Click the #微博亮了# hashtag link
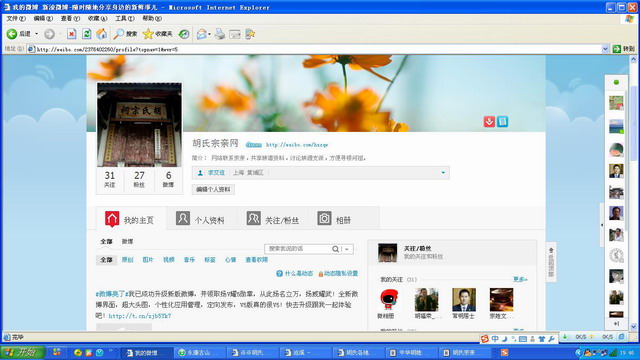 (112, 293)
